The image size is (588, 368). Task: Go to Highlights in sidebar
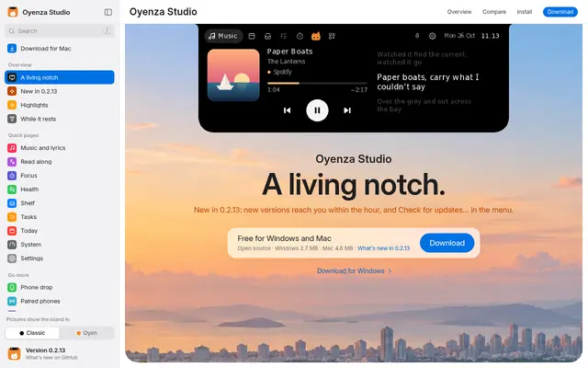tap(59, 105)
